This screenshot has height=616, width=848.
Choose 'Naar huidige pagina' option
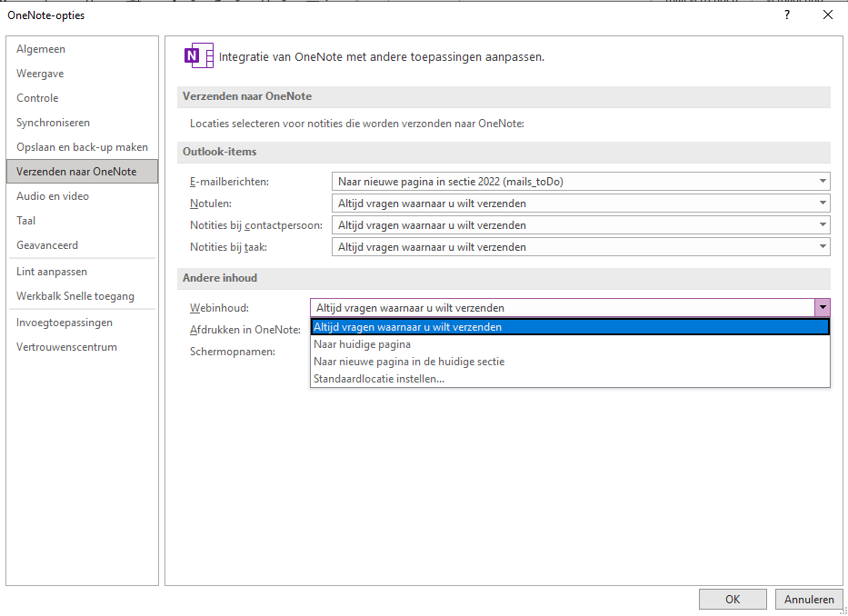(x=570, y=344)
